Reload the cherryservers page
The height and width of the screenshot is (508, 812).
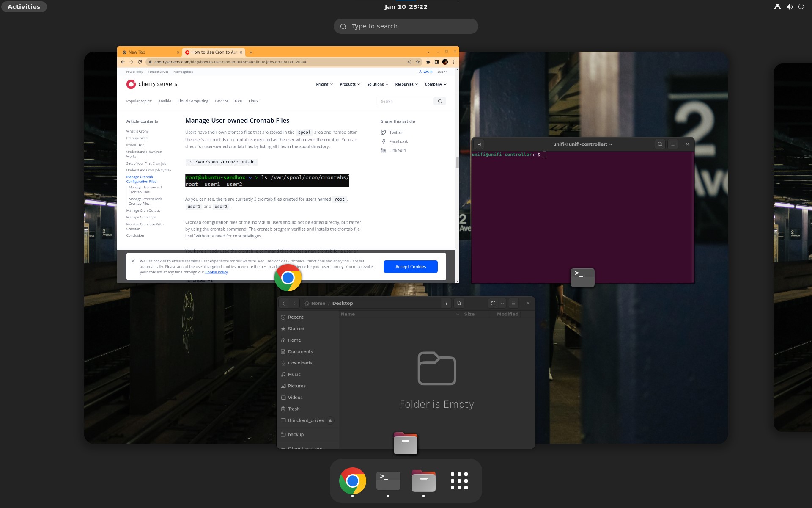(x=140, y=62)
